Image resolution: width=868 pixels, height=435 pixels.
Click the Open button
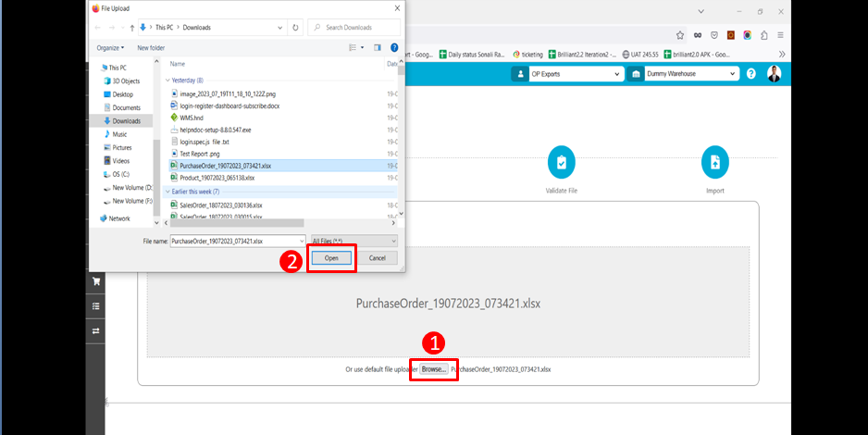pos(331,258)
